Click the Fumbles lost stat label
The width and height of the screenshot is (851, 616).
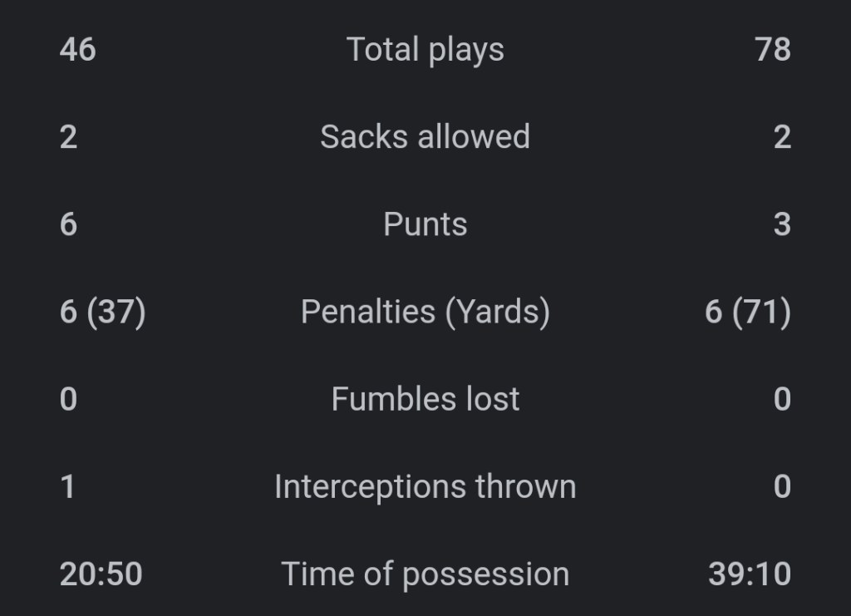pyautogui.click(x=425, y=399)
